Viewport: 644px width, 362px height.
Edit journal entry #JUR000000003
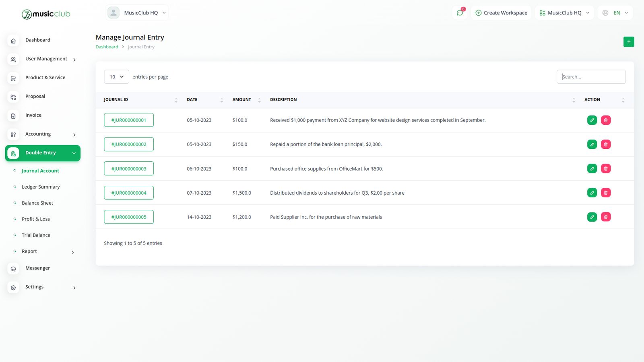tap(592, 169)
